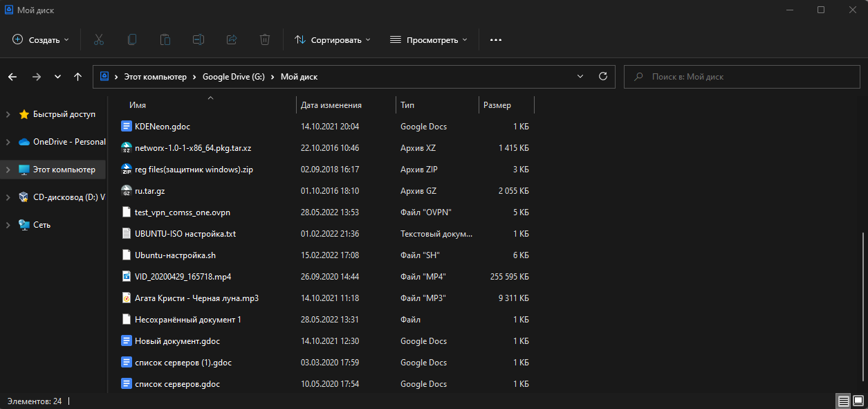
Task: Switch to large thumbnails view toggle
Action: (x=858, y=401)
